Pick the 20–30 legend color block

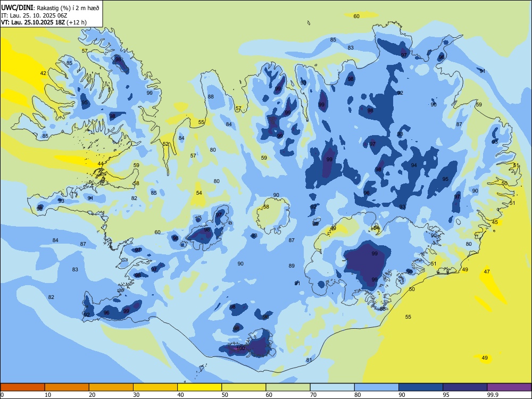[111, 387]
